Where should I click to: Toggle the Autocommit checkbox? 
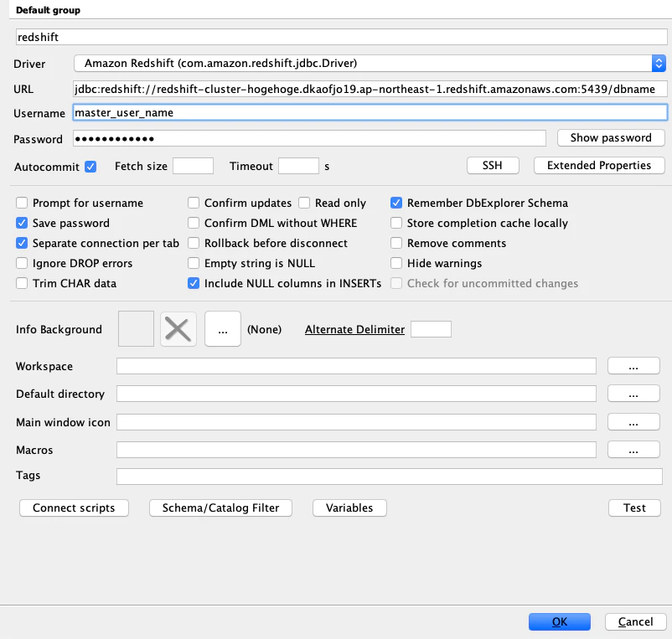click(x=90, y=167)
